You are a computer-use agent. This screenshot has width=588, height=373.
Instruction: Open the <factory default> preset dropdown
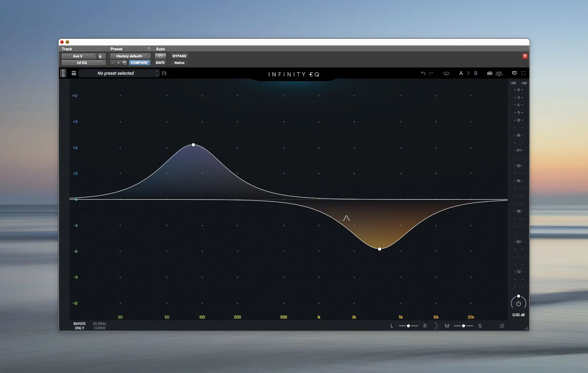[x=130, y=56]
